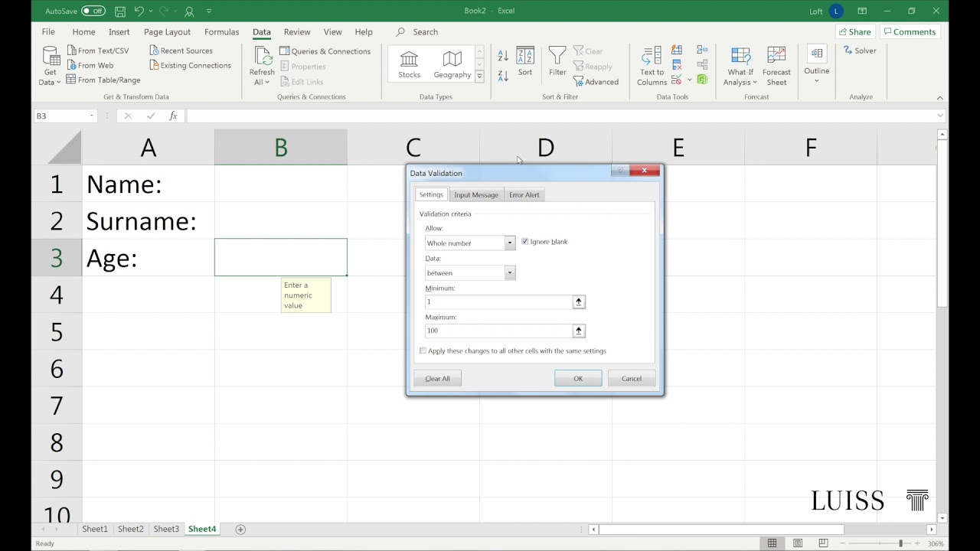Cancel the Data Validation dialog
The height and width of the screenshot is (551, 980).
click(x=632, y=379)
